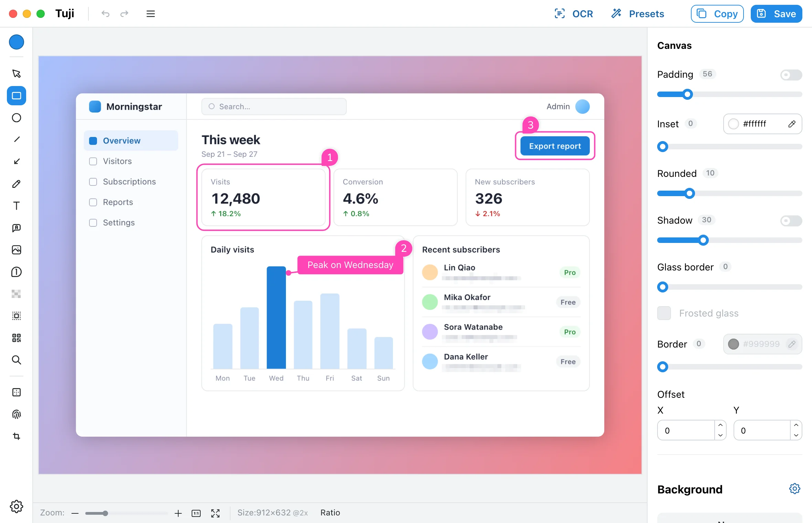Image resolution: width=812 pixels, height=523 pixels.
Task: Toggle the Padding switch
Action: [791, 75]
